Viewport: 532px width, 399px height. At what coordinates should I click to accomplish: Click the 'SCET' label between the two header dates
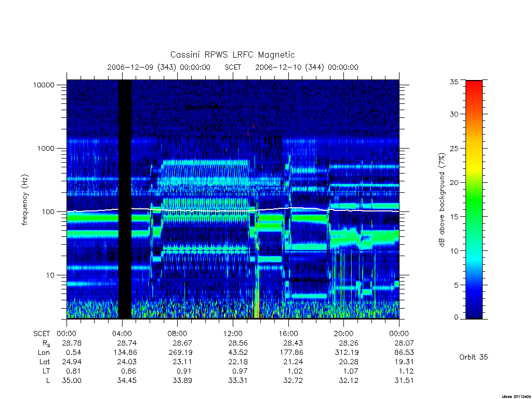pos(233,67)
